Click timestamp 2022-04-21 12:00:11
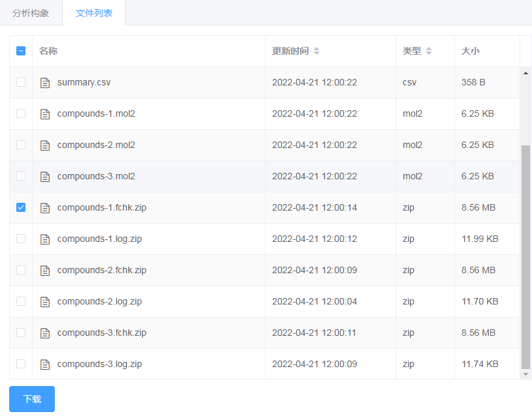The image size is (532, 416). tap(314, 333)
